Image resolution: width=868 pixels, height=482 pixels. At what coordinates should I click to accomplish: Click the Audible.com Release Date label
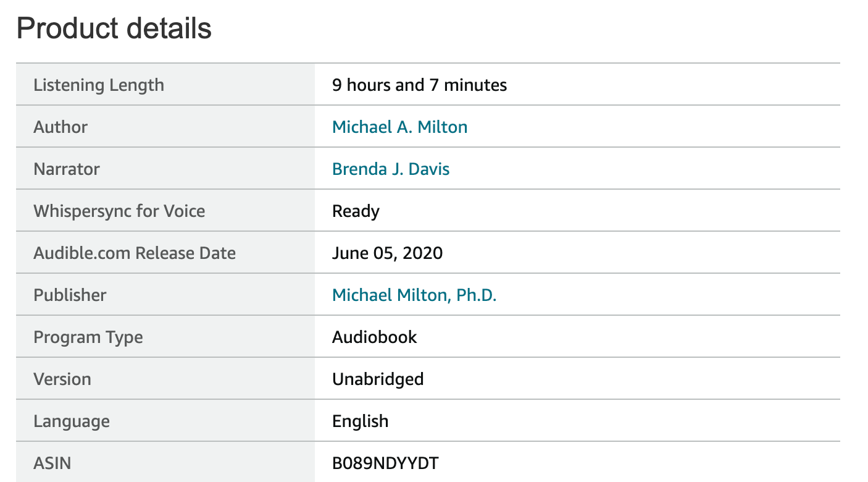(135, 253)
